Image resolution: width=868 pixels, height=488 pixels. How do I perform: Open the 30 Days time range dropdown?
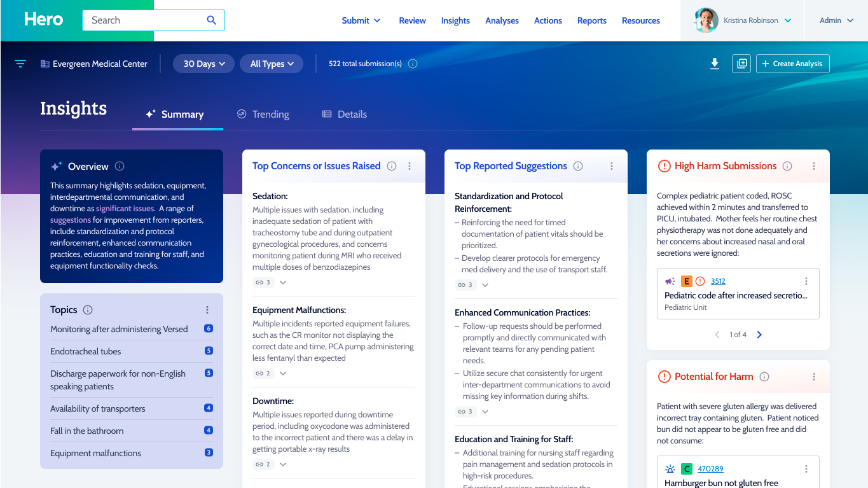click(203, 64)
